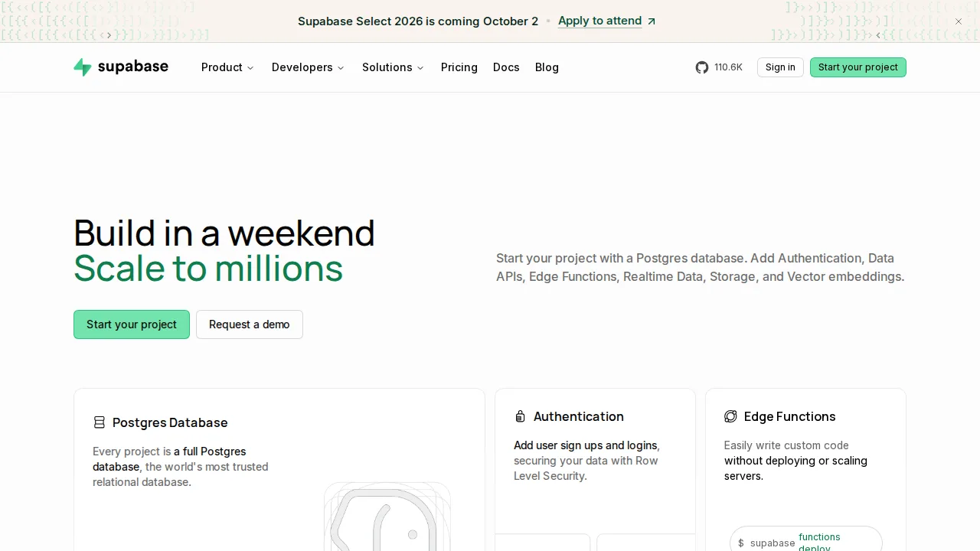Click the Authentication lock icon
This screenshot has height=551, width=980.
[x=520, y=416]
